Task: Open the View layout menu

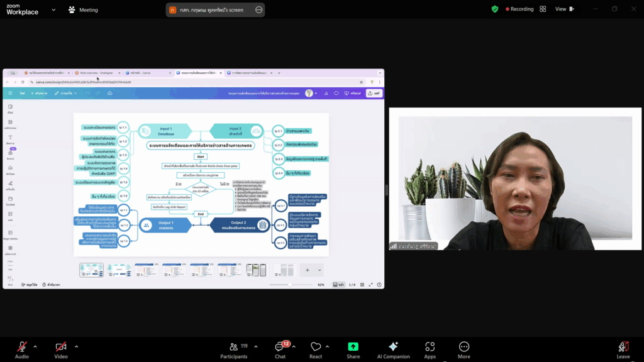Action: pos(563,9)
